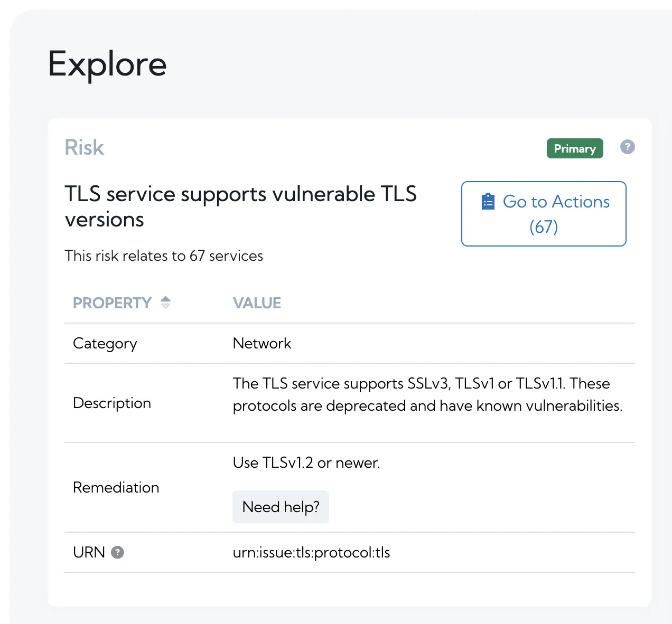Viewport: 672px width, 624px height.
Task: Open Go to Actions (67)
Action: pyautogui.click(x=544, y=214)
